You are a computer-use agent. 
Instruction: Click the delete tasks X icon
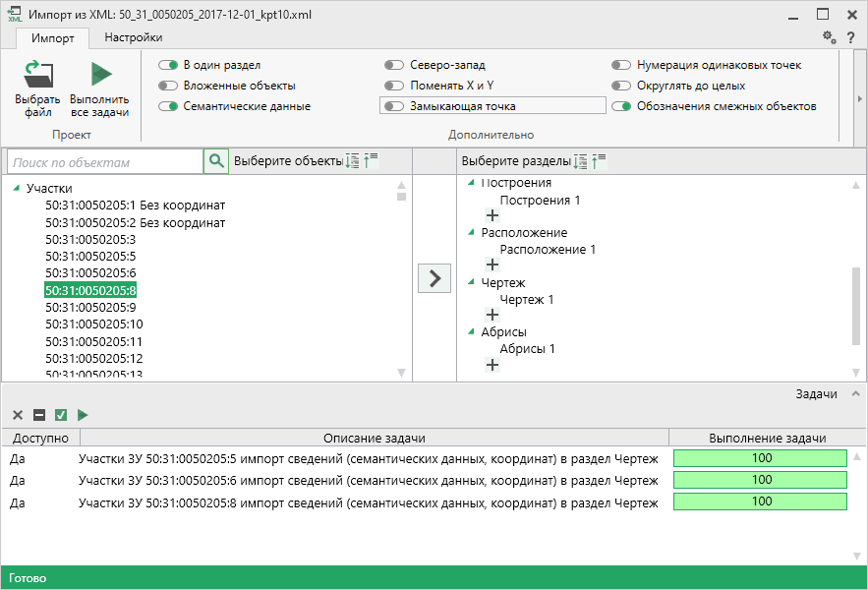tap(18, 415)
